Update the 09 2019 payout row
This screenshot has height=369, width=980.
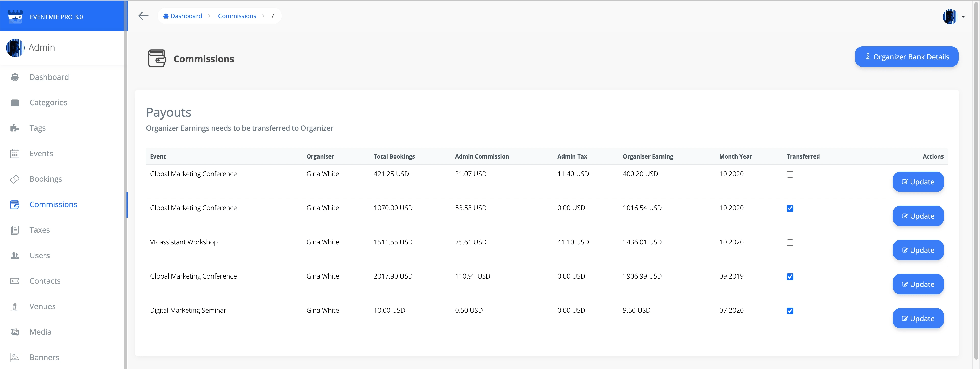(x=918, y=284)
